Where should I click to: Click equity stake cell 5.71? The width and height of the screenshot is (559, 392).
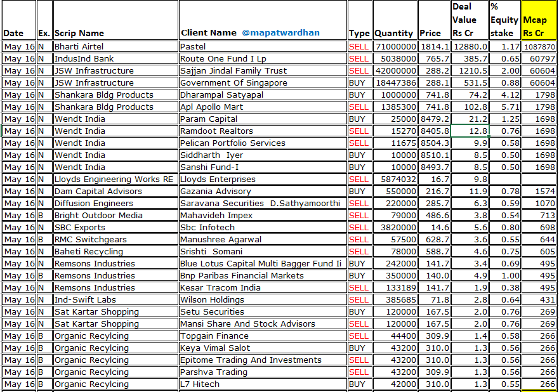click(504, 107)
